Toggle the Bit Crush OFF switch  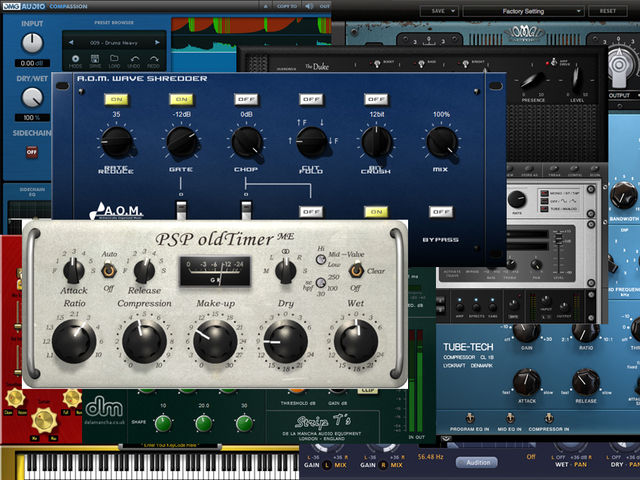click(x=376, y=99)
